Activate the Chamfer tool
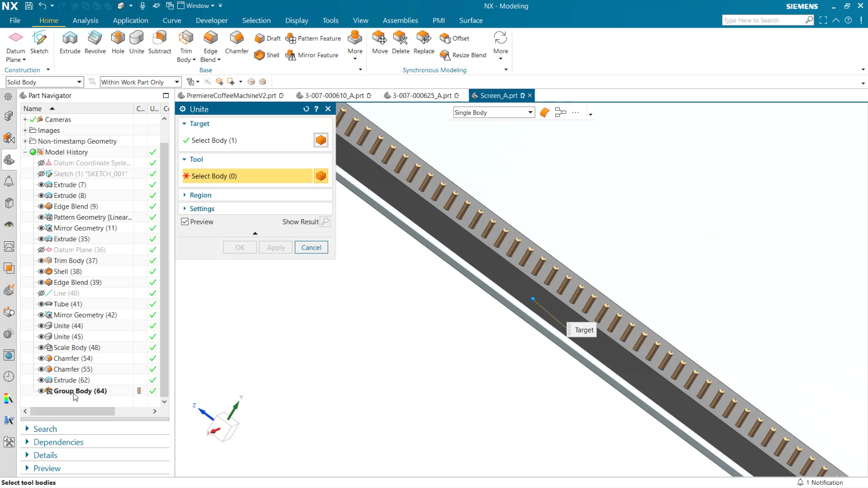The width and height of the screenshot is (868, 488). pos(236,42)
